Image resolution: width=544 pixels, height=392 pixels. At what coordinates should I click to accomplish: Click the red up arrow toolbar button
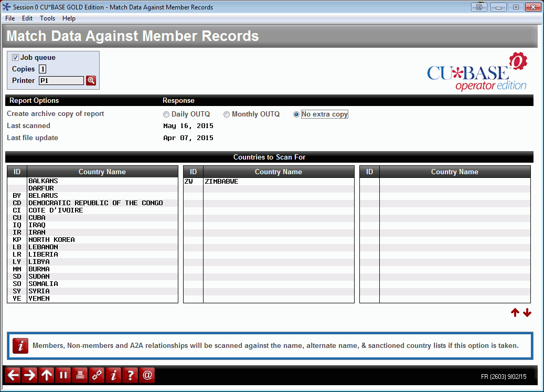tap(46, 375)
